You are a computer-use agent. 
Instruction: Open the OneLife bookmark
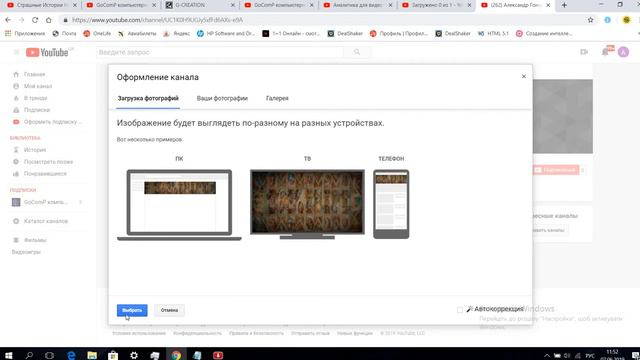point(97,33)
